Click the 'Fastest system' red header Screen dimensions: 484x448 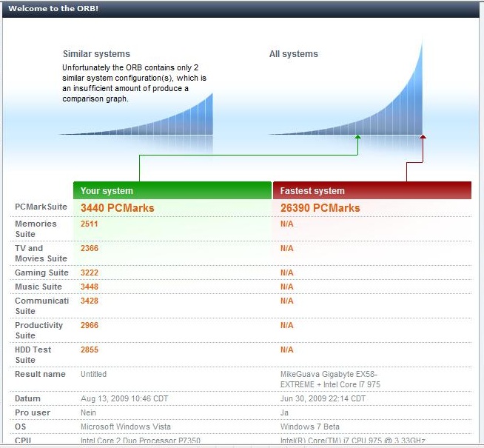pyautogui.click(x=372, y=190)
